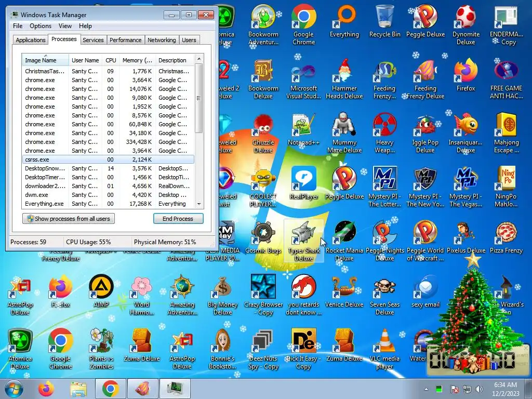
Task: Select chrome.exe using 334,428 K memory
Action: tap(108, 142)
